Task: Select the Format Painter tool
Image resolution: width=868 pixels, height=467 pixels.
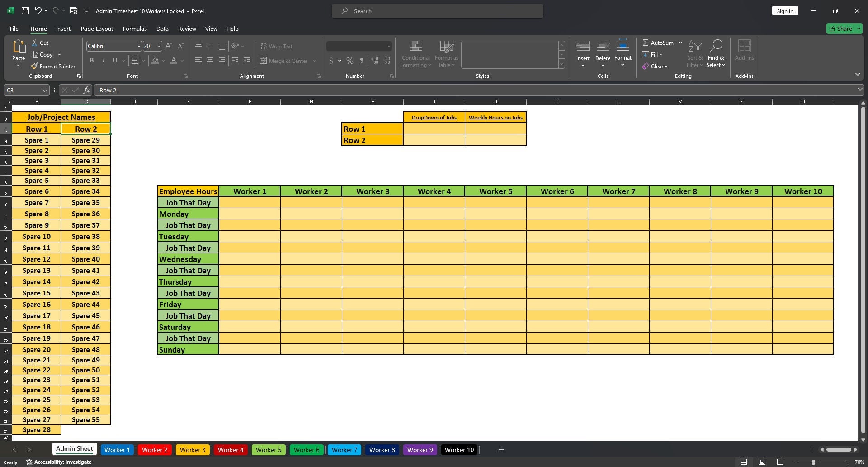Action: (x=53, y=66)
